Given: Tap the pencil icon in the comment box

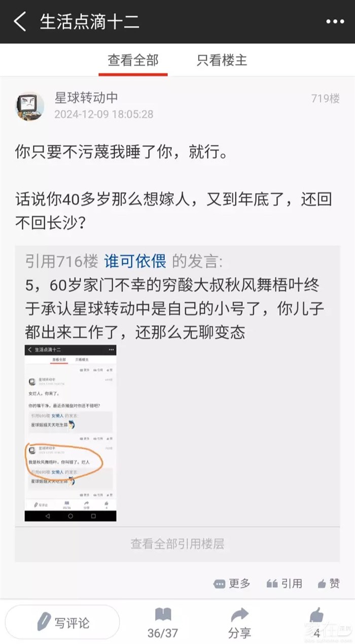Looking at the screenshot, I should coord(44,622).
